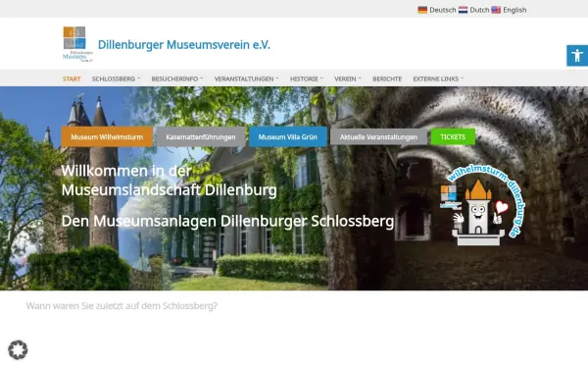
Task: Click the Dillenburger Museumsverein logo
Action: [77, 44]
